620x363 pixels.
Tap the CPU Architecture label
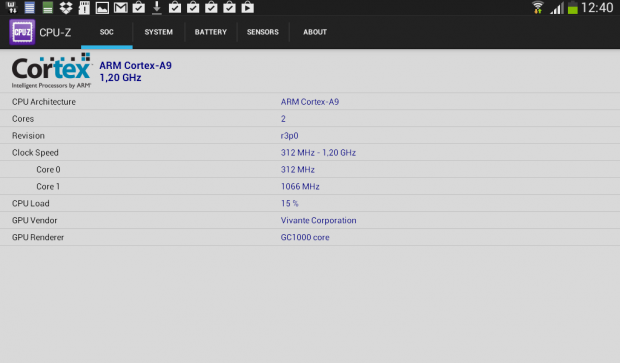(x=43, y=102)
